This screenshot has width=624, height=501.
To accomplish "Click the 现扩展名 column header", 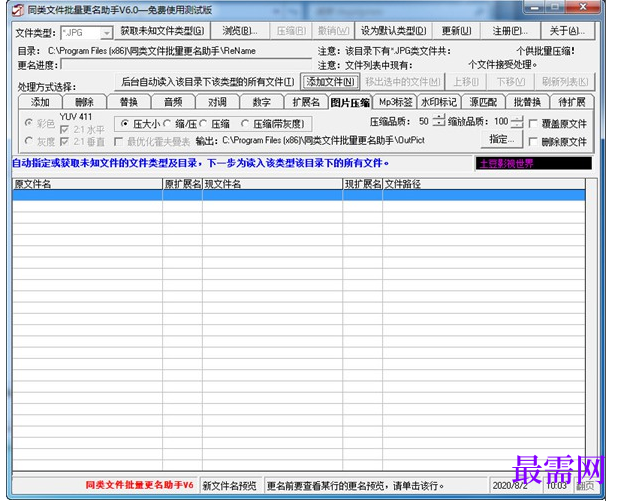I will tap(363, 184).
